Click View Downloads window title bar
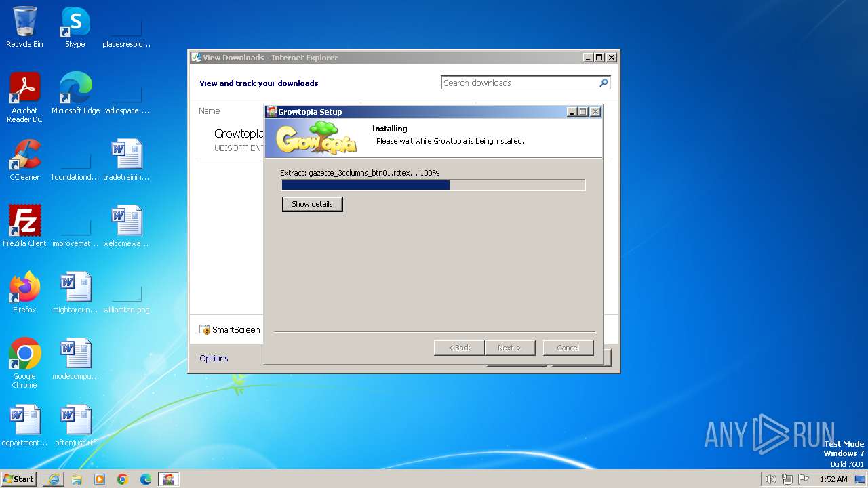Image resolution: width=868 pixels, height=488 pixels. point(387,58)
